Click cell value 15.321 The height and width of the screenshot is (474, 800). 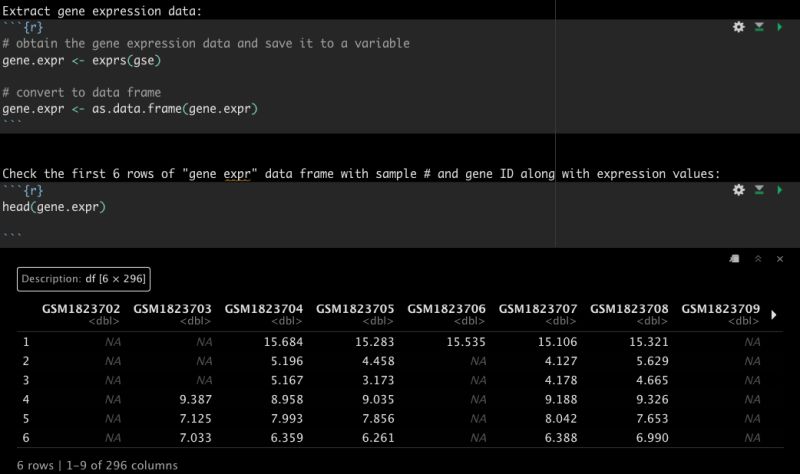pos(648,342)
